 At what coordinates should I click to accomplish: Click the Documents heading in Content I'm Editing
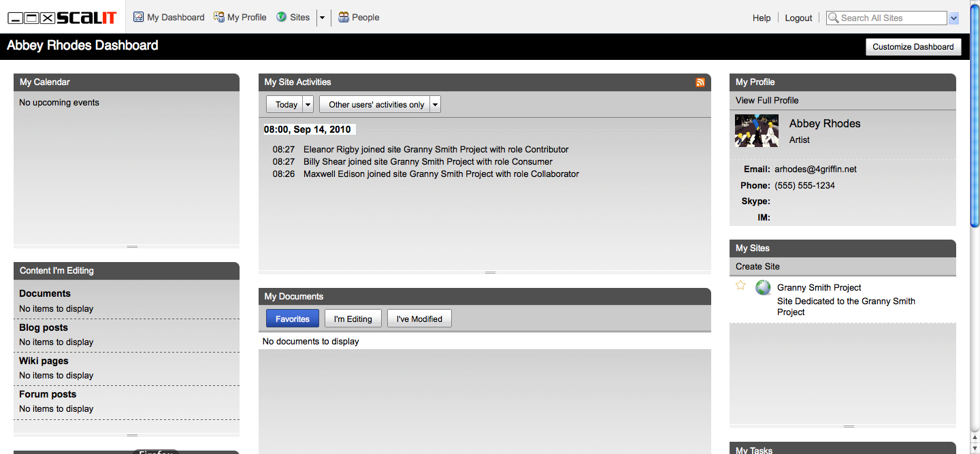pos(45,293)
